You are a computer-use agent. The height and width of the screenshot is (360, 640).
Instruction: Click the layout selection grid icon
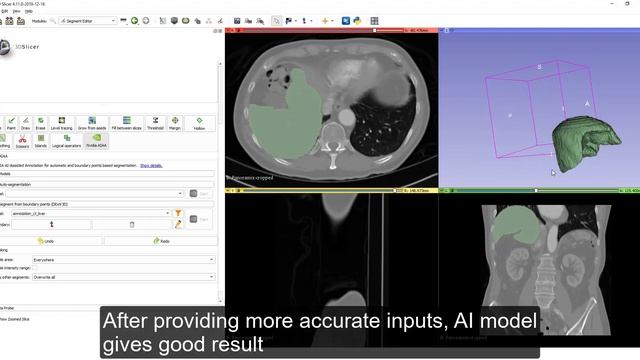click(374, 20)
